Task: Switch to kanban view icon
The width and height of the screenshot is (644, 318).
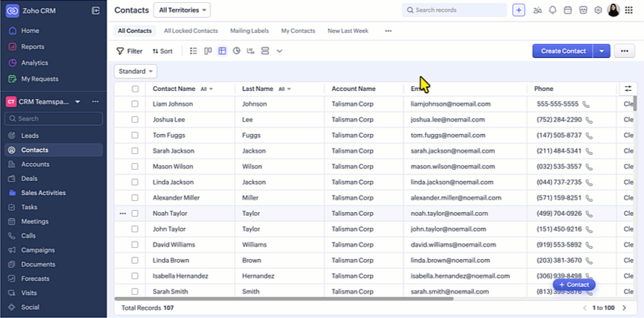Action: coord(207,51)
